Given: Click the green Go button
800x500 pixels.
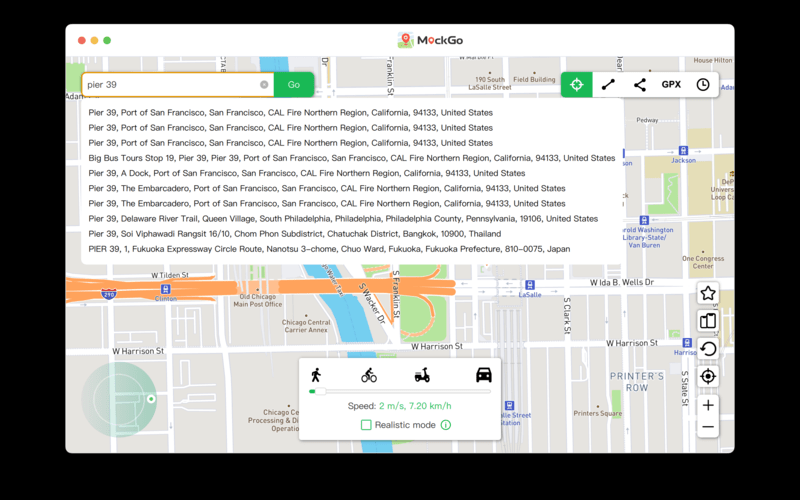Looking at the screenshot, I should click(x=293, y=85).
